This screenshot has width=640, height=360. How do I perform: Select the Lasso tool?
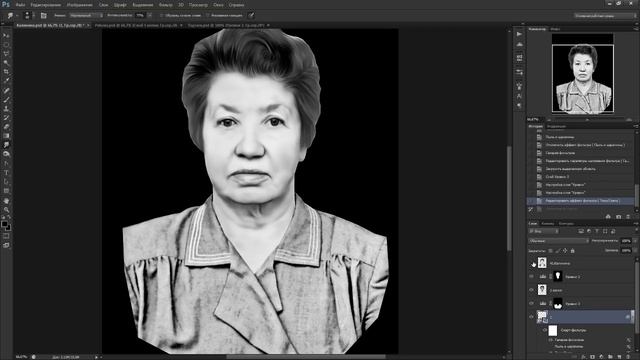[x=6, y=54]
